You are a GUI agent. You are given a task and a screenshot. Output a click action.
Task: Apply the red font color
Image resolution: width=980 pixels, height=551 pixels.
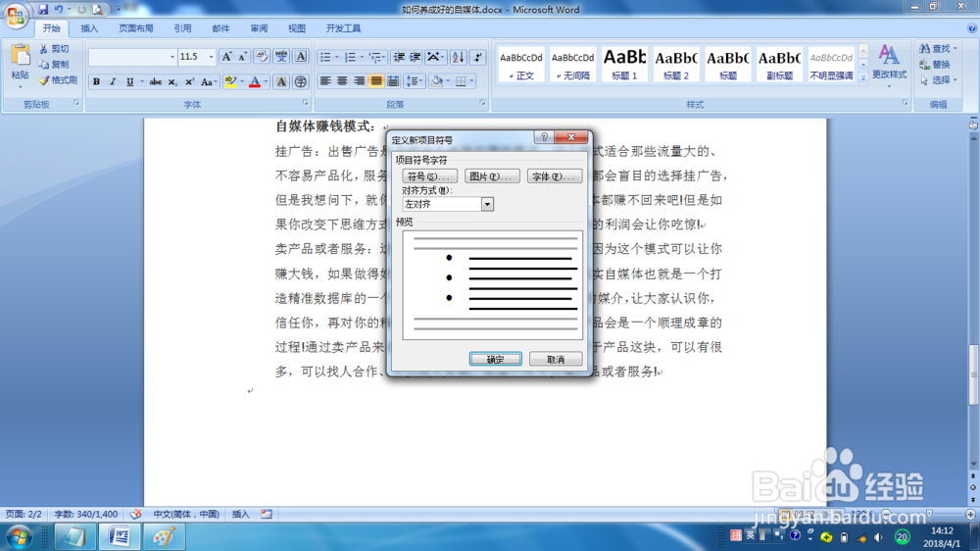[x=255, y=82]
